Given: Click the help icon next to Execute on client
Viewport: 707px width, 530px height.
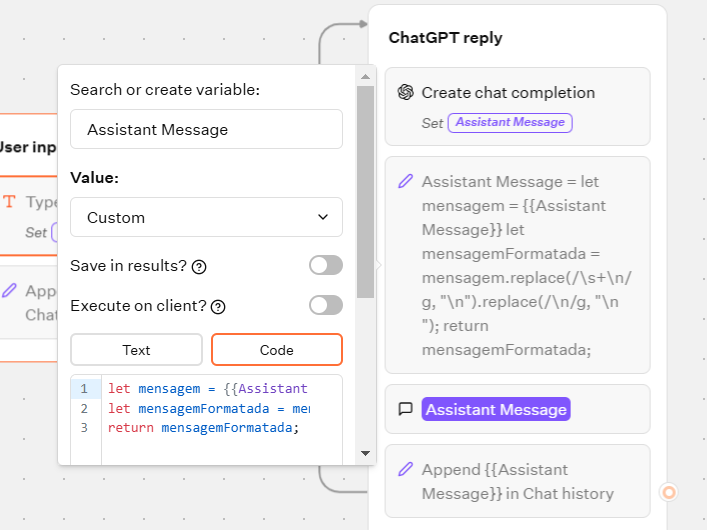Looking at the screenshot, I should [x=218, y=306].
